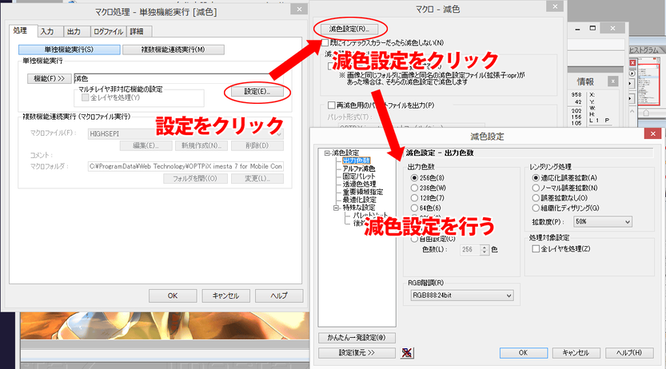Collapse the 減色設定 root tree node

[327, 153]
